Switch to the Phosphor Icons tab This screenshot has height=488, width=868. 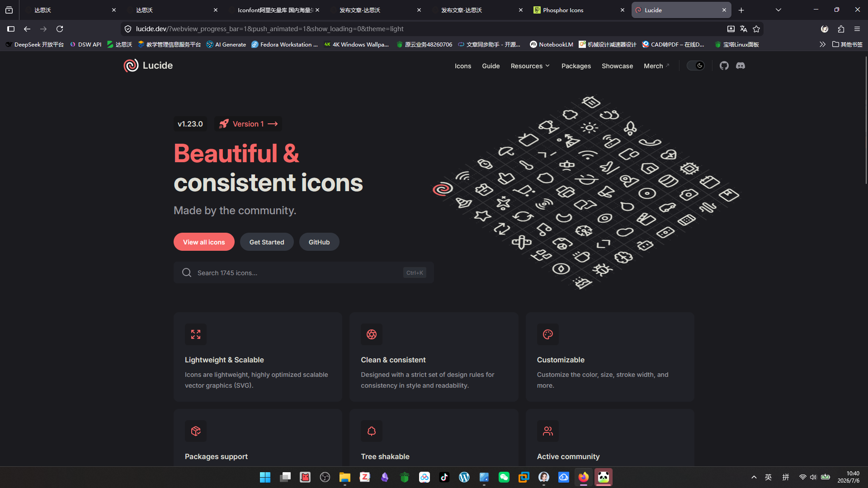click(x=579, y=10)
